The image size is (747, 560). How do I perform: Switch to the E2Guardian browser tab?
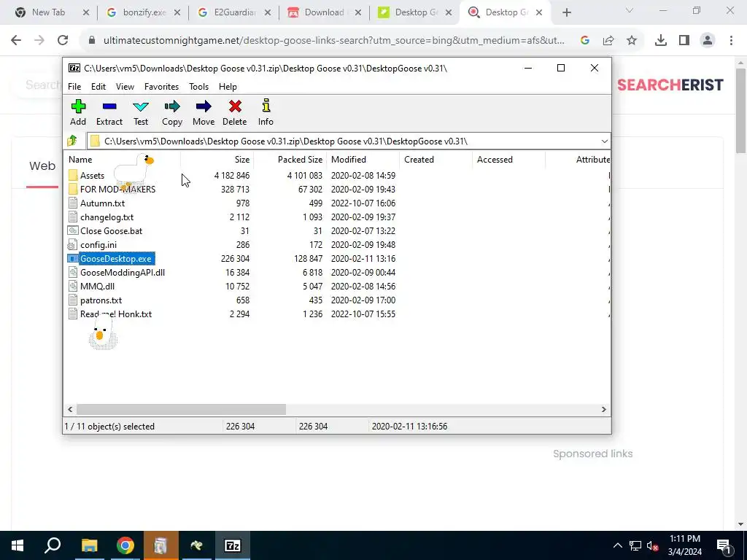[x=235, y=12]
